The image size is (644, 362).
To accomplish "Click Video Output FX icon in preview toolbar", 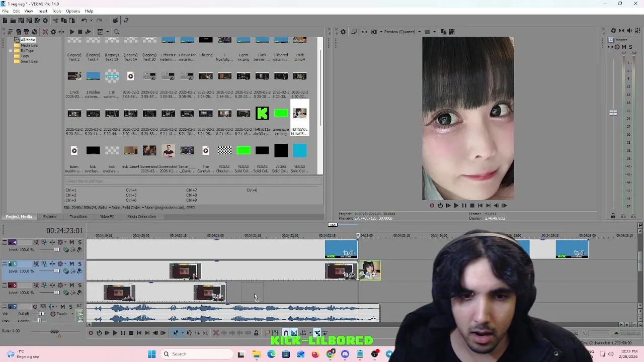I will click(365, 32).
